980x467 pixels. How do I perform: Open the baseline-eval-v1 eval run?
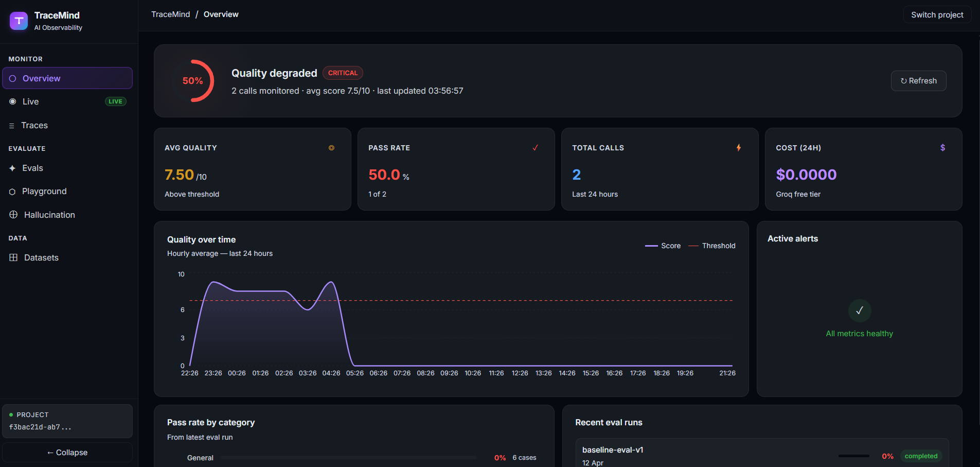pyautogui.click(x=762, y=453)
